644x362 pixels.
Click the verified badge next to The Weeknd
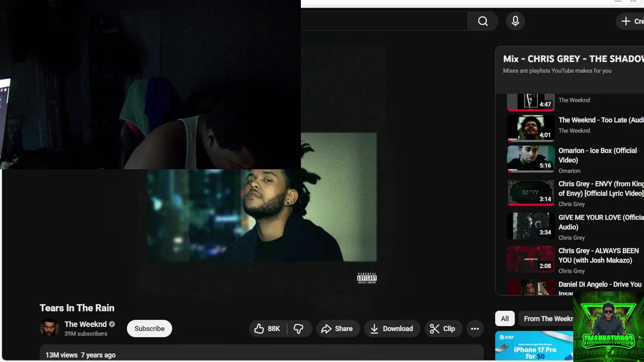pos(112,324)
